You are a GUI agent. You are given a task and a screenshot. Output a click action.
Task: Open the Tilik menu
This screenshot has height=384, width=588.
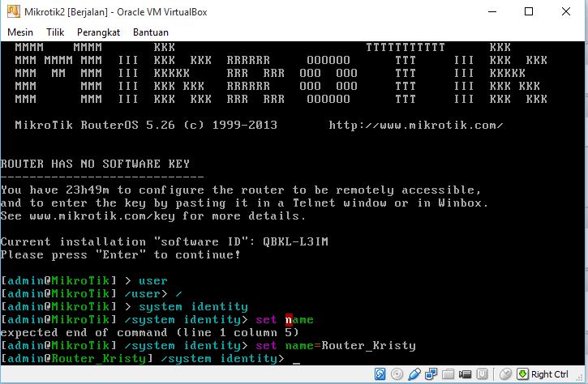pyautogui.click(x=55, y=32)
